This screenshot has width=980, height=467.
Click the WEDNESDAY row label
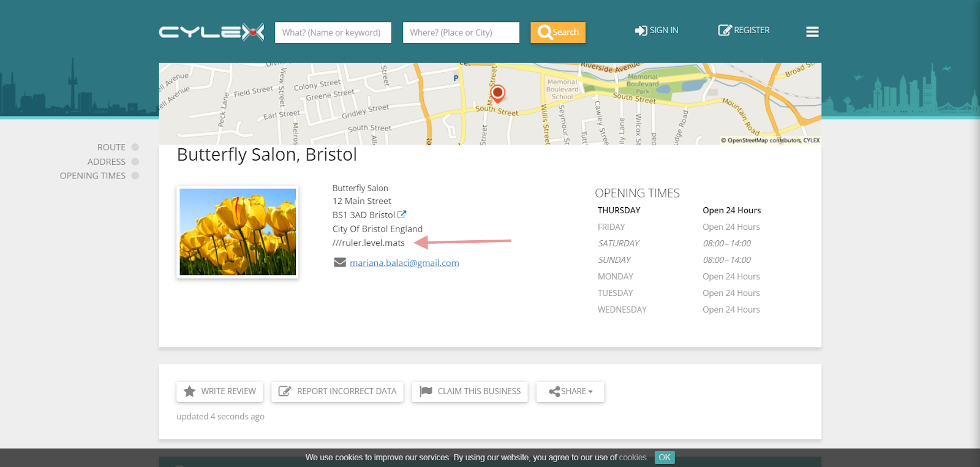coord(622,309)
